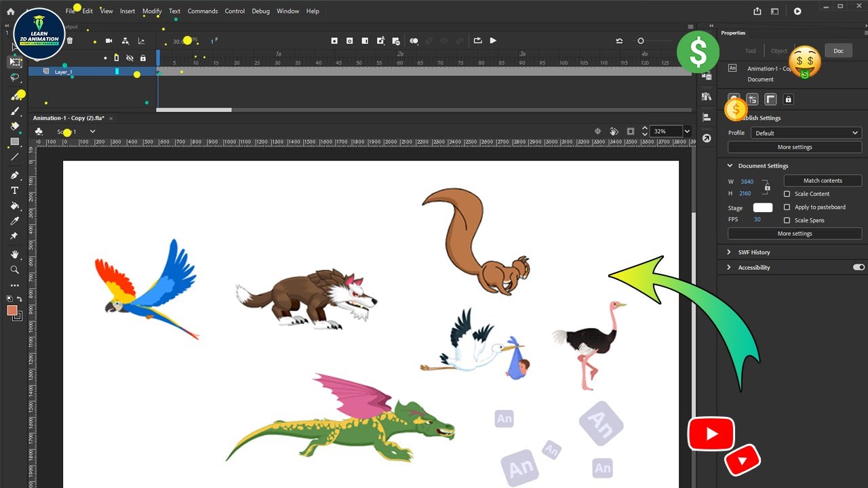Swap the stroke and fill colors
The height and width of the screenshot is (488, 868).
pos(20,298)
